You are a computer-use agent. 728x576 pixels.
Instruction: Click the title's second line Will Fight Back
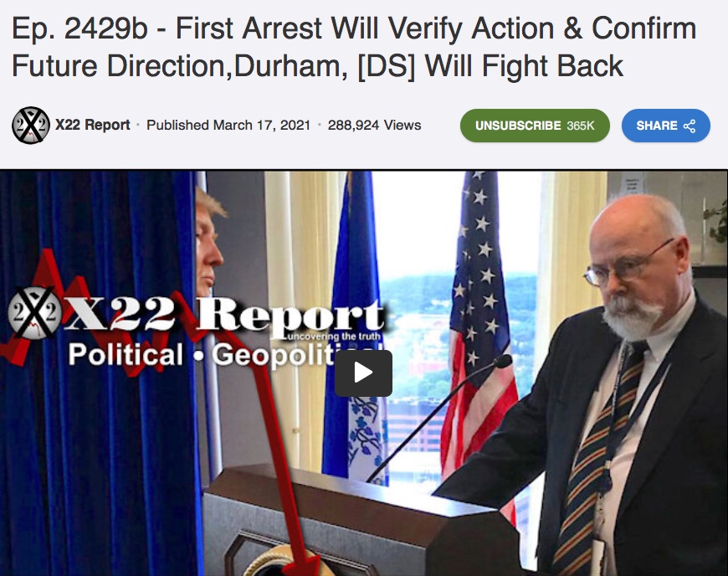[524, 65]
